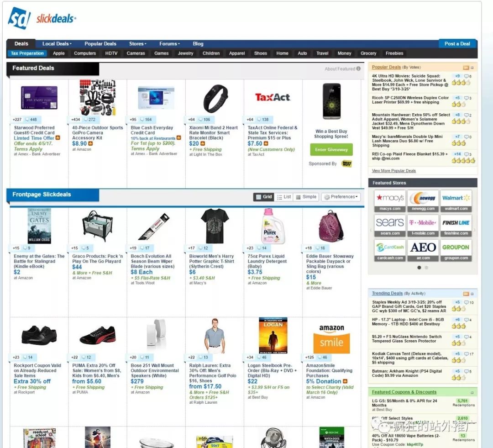The width and height of the screenshot is (493, 448).
Task: Open CardCash featured store tile
Action: [x=390, y=250]
